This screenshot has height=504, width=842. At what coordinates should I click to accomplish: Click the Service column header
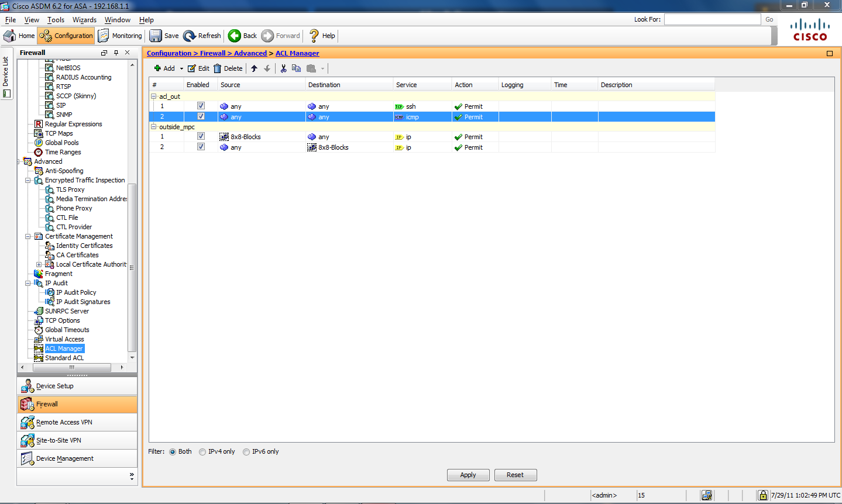click(x=422, y=85)
